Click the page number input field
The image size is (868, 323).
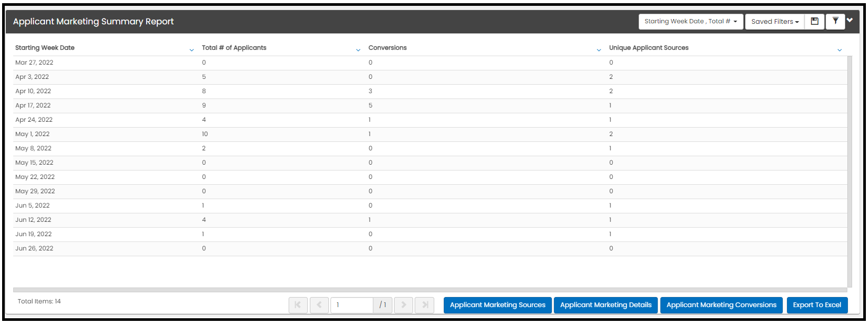click(352, 305)
